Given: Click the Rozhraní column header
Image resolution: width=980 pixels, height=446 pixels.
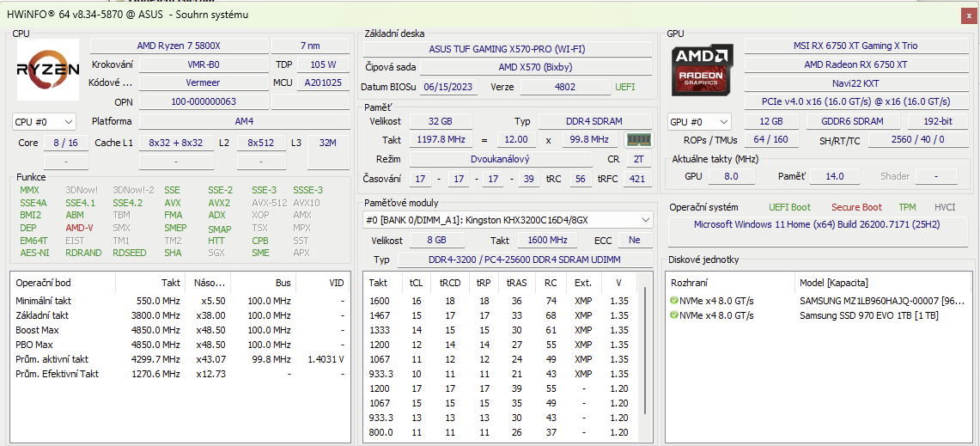Looking at the screenshot, I should pyautogui.click(x=689, y=283).
